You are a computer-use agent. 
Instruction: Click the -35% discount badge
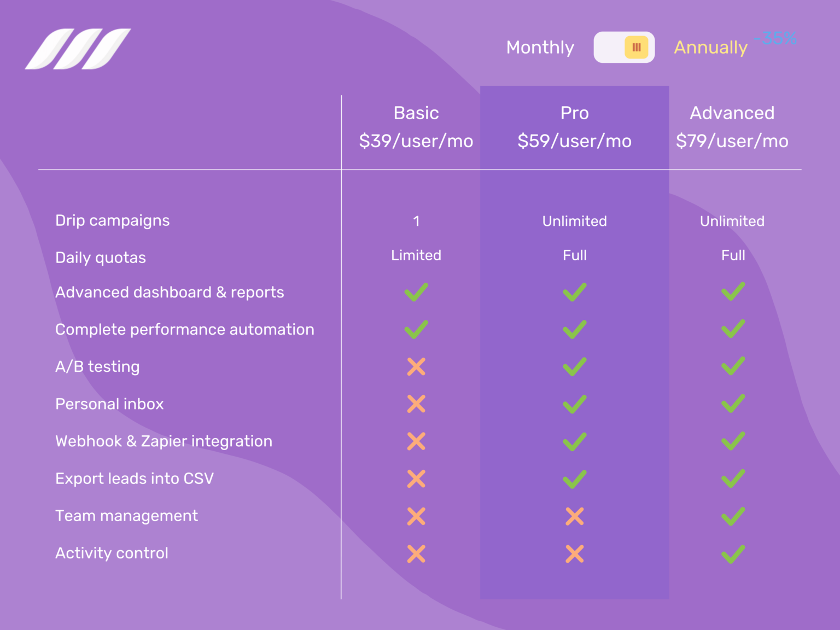[775, 38]
